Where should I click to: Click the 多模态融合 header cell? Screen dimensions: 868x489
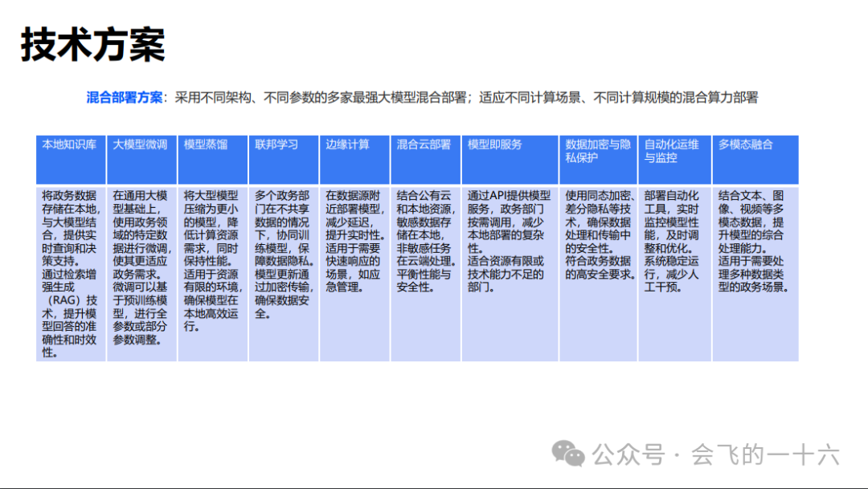coord(755,159)
